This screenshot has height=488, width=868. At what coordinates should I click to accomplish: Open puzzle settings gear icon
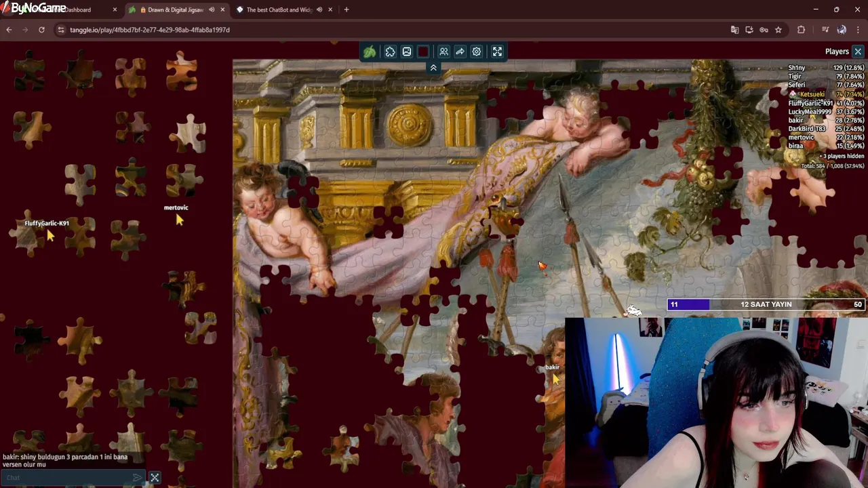(477, 52)
